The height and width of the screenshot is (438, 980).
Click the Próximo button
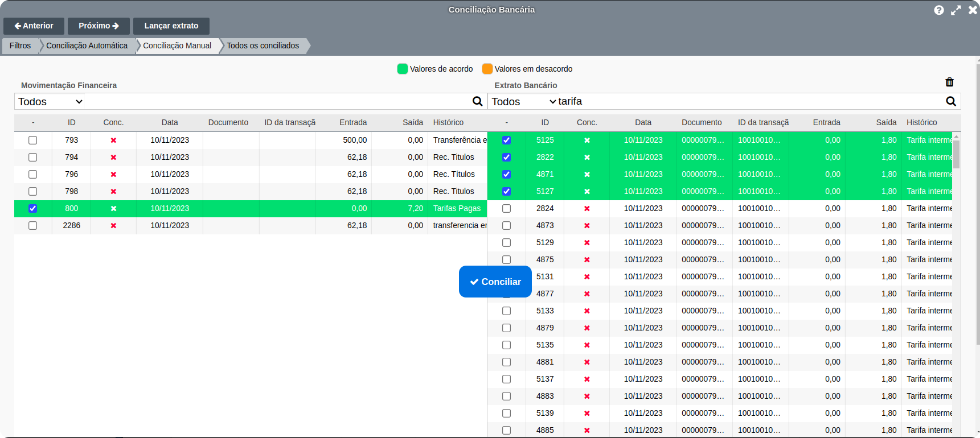point(99,26)
